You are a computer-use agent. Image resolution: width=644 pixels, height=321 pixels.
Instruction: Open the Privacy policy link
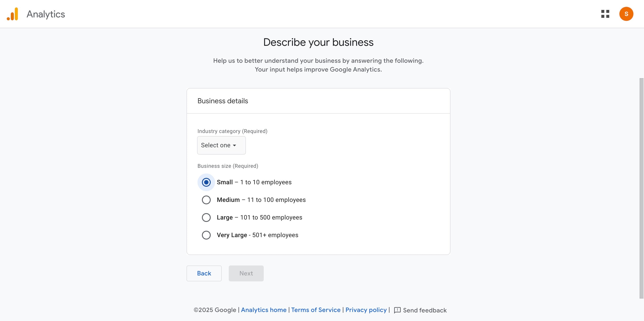pos(366,310)
